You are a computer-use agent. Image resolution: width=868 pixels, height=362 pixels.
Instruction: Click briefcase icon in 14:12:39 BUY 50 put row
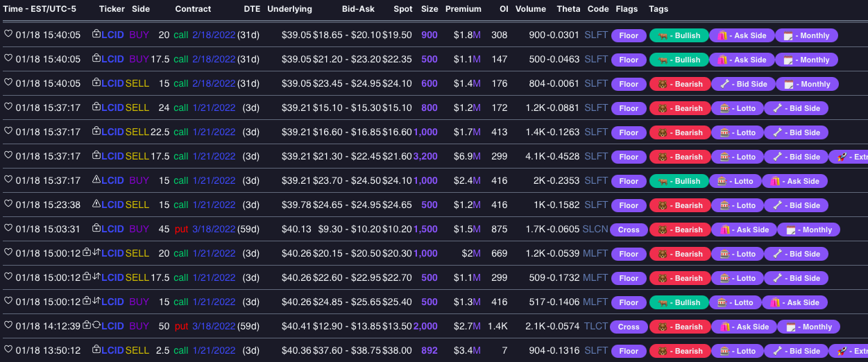pos(87,325)
